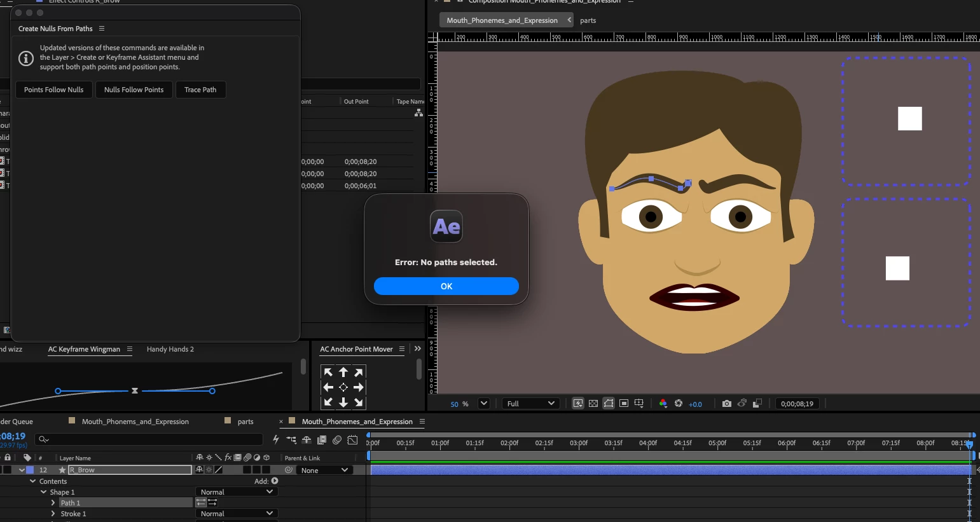Screen dimensions: 980x522
Task: Take a snapshot of the composition
Action: (x=727, y=404)
